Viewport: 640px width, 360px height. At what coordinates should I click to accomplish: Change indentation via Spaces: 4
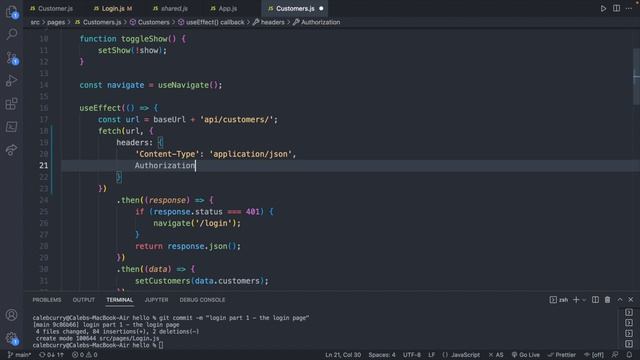pyautogui.click(x=382, y=355)
